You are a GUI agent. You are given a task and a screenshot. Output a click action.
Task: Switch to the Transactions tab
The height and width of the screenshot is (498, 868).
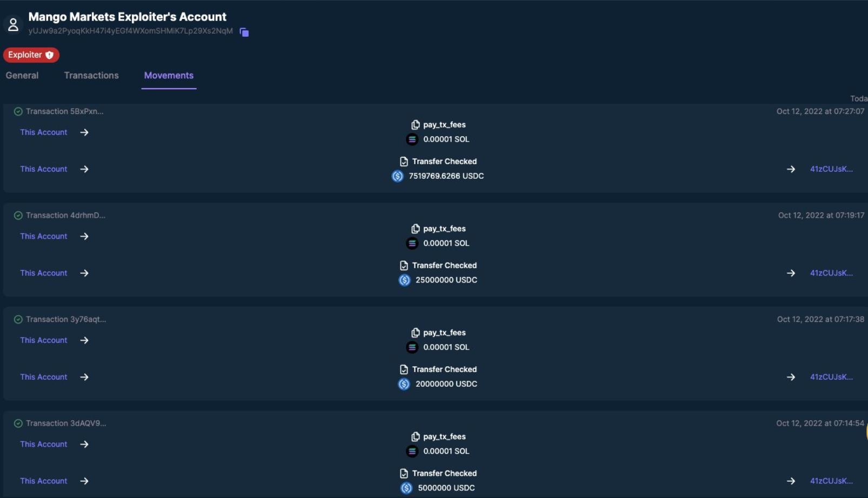point(91,76)
